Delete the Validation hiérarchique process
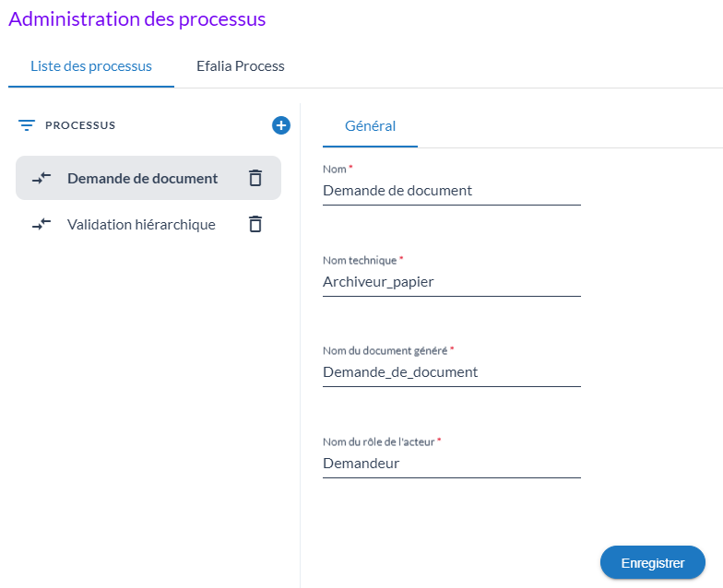 tap(255, 224)
